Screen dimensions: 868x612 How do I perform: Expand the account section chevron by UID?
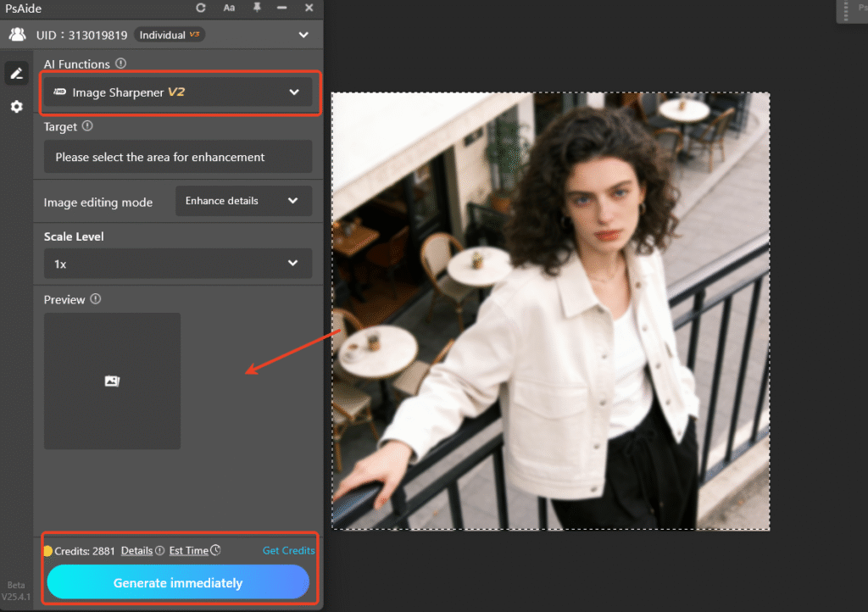point(303,35)
